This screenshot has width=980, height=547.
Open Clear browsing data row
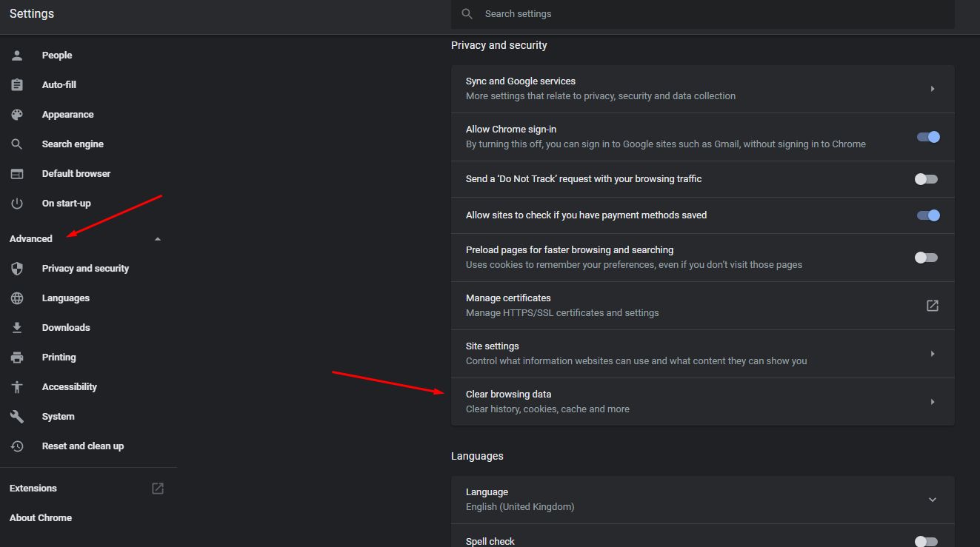click(702, 402)
